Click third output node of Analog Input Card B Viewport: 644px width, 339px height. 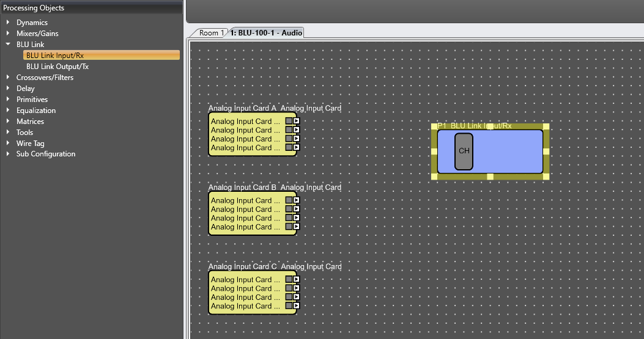click(297, 218)
